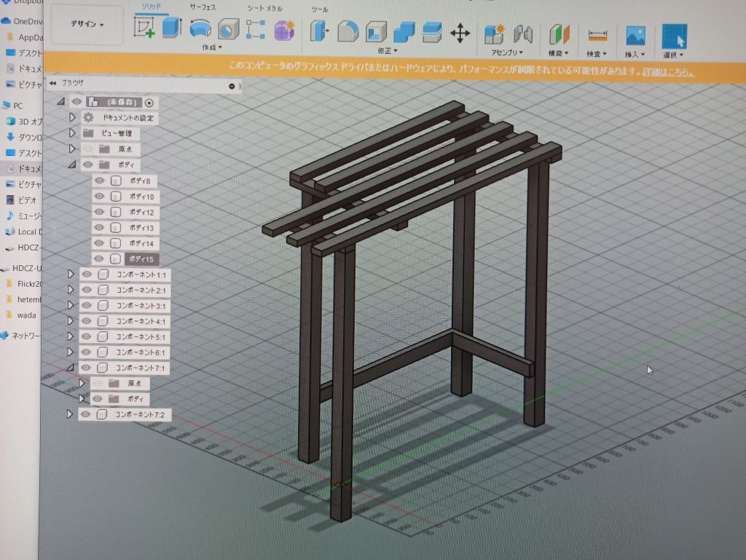Select the Shell tool icon
The width and height of the screenshot is (746, 560).
[x=375, y=32]
